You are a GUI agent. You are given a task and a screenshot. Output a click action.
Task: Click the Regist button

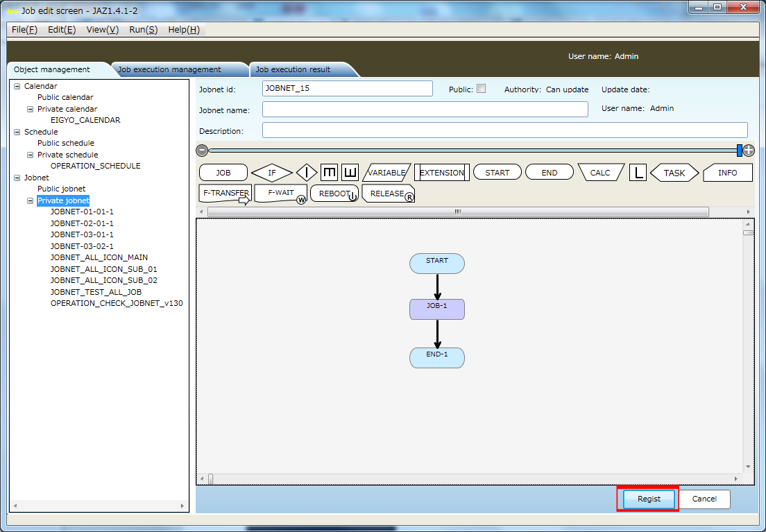[649, 499]
